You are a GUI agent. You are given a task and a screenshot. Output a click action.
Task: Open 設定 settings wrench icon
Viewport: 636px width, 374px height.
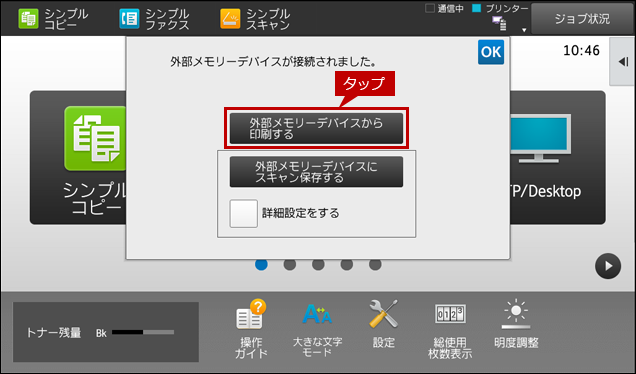[x=384, y=325]
